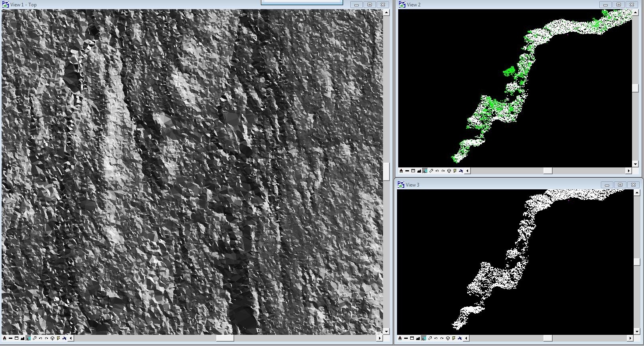Image resolution: width=644 pixels, height=346 pixels.
Task: Open Change View Display Mode cube in View 2
Action: [449, 171]
